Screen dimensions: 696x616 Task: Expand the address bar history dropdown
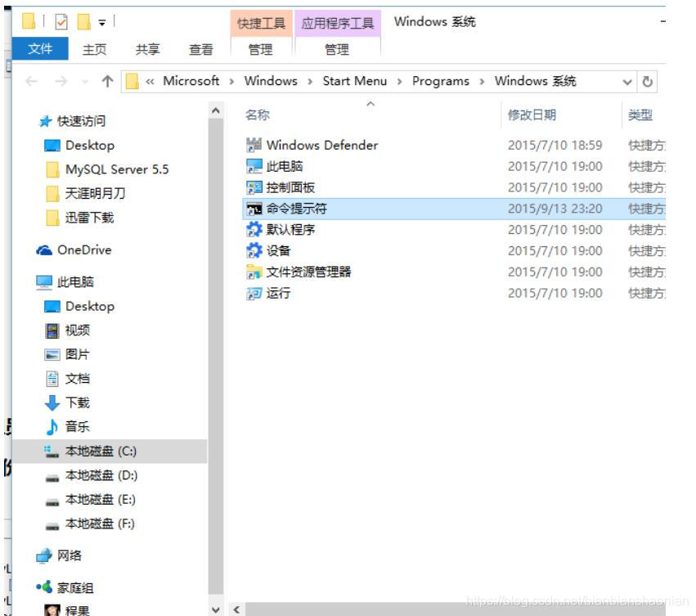pyautogui.click(x=626, y=82)
